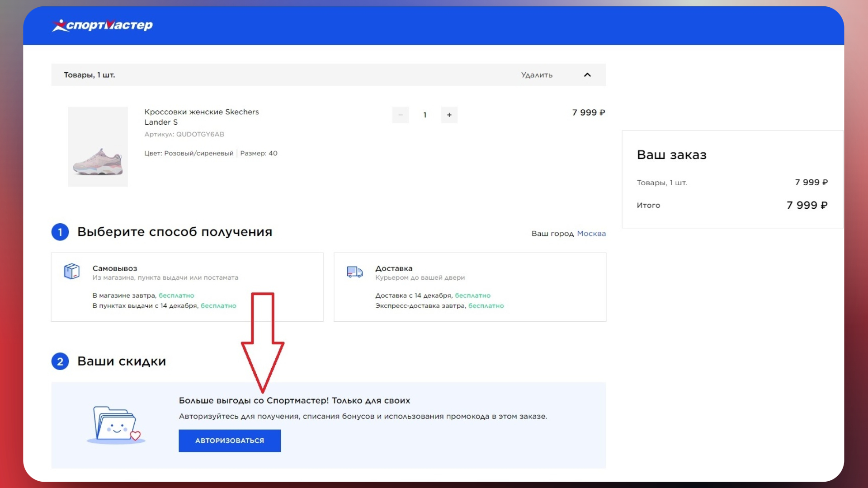Click item price 7 999 ₽ in product row
The image size is (868, 488).
(x=589, y=113)
